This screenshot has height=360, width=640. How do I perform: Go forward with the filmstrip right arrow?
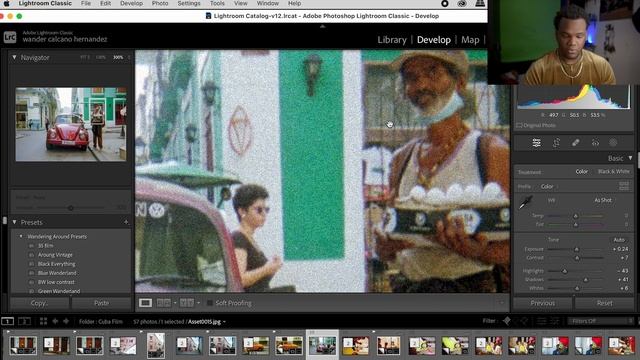click(66, 321)
